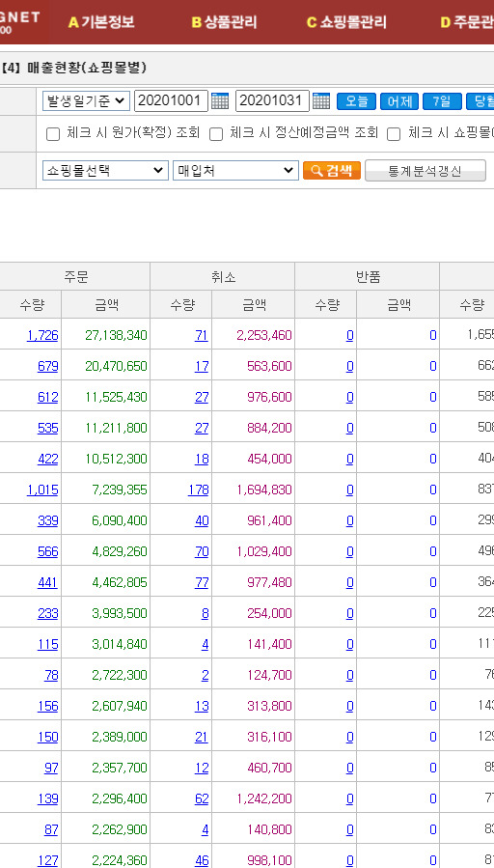Select cancel amount 1,242,200
494x868 pixels.
coord(263,799)
